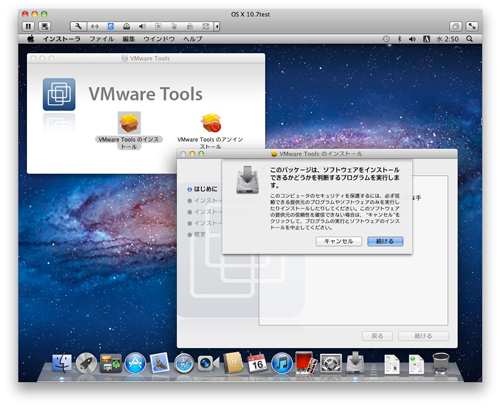The image size is (500, 409).
Task: Open iCal from the Dock
Action: click(257, 363)
